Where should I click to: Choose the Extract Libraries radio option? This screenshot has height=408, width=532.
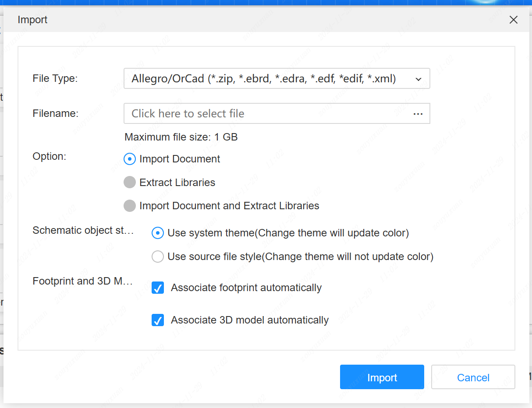pos(130,183)
